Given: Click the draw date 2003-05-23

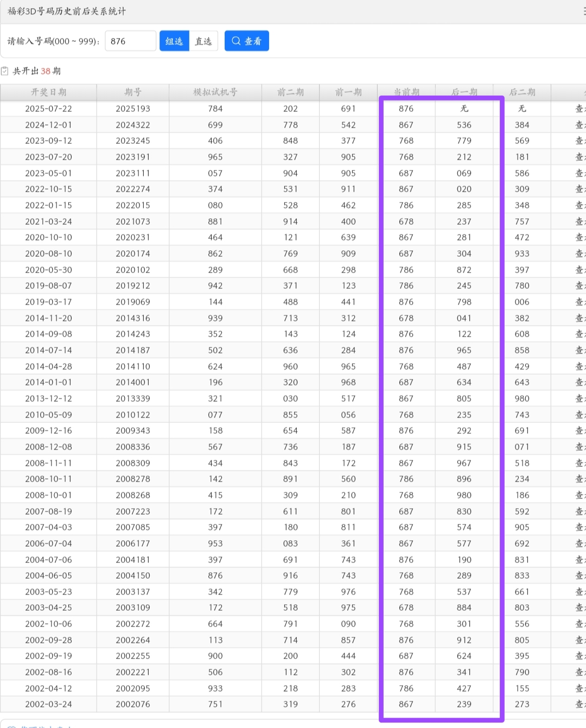Looking at the screenshot, I should [48, 592].
